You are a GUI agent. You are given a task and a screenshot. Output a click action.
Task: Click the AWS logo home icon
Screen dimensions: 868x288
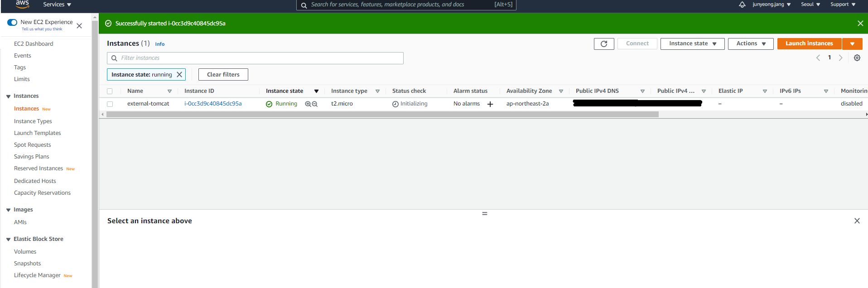click(22, 4)
